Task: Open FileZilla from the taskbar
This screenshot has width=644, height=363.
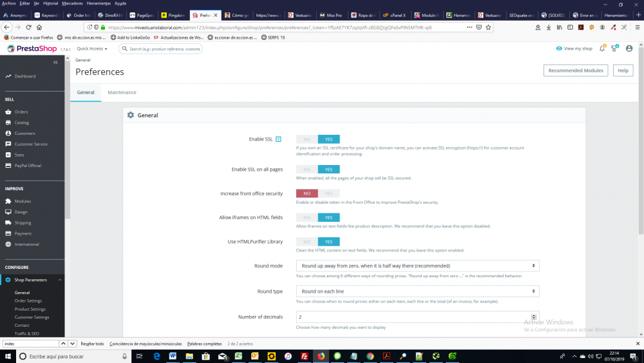Action: [305, 356]
